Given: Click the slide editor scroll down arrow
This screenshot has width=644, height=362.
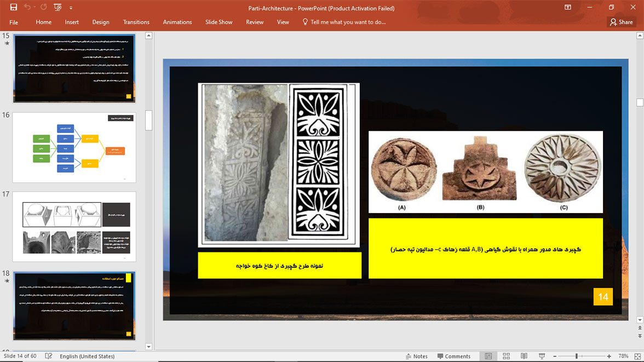Looking at the screenshot, I should pyautogui.click(x=640, y=320).
